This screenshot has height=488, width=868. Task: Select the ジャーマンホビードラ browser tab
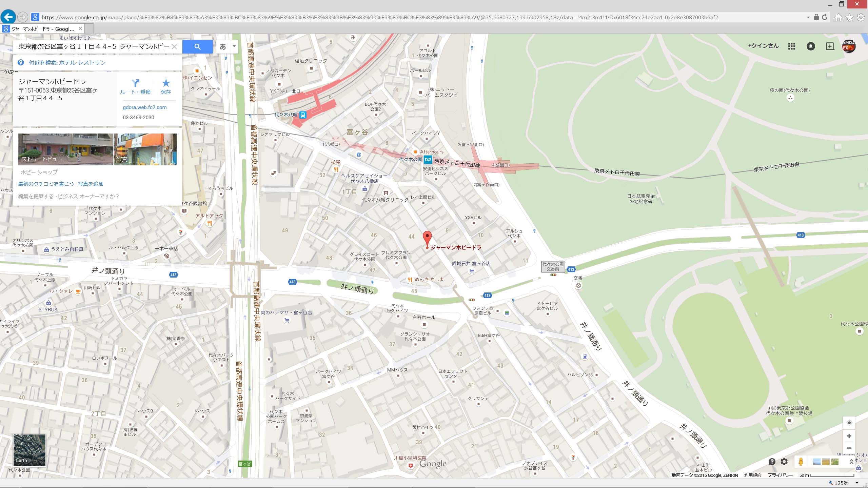pos(42,29)
